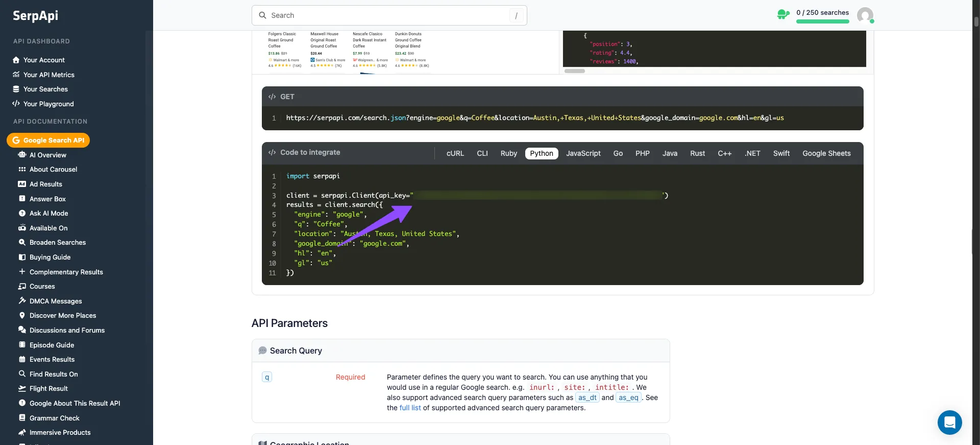Click the coffee shopping results thumbnail
Screen dimensions: 980x445
349,52
